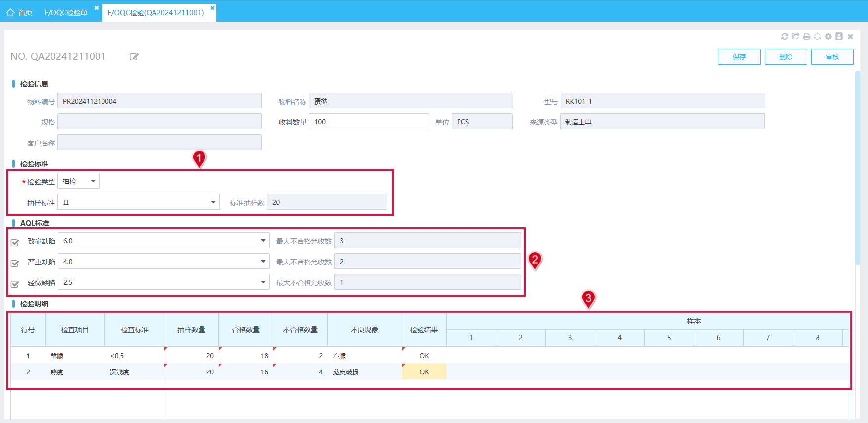Select the 熟度 inspection item cell
This screenshot has width=868, height=423.
pyautogui.click(x=75, y=372)
